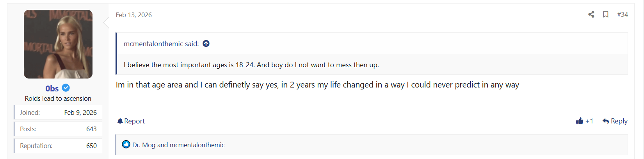Image resolution: width=644 pixels, height=159 pixels.
Task: Click the bell icon next to Report
Action: (x=120, y=121)
